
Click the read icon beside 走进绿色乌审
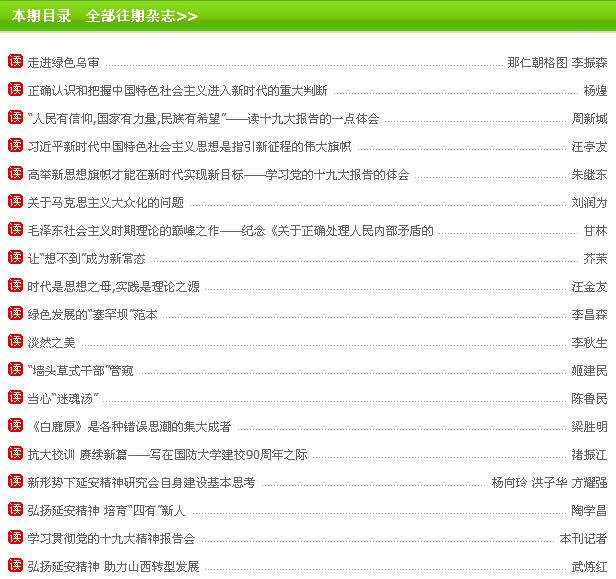click(15, 62)
